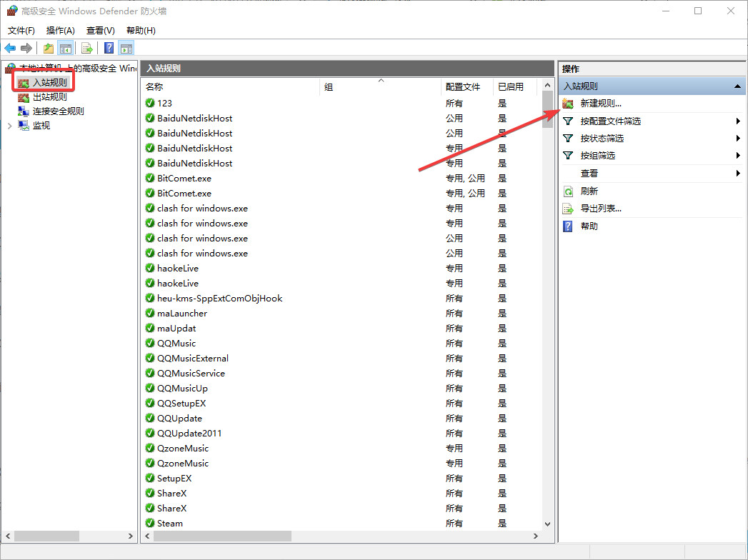Image resolution: width=748 pixels, height=560 pixels.
Task: Click the rules list vertical scrollbar thumb
Action: (547, 110)
